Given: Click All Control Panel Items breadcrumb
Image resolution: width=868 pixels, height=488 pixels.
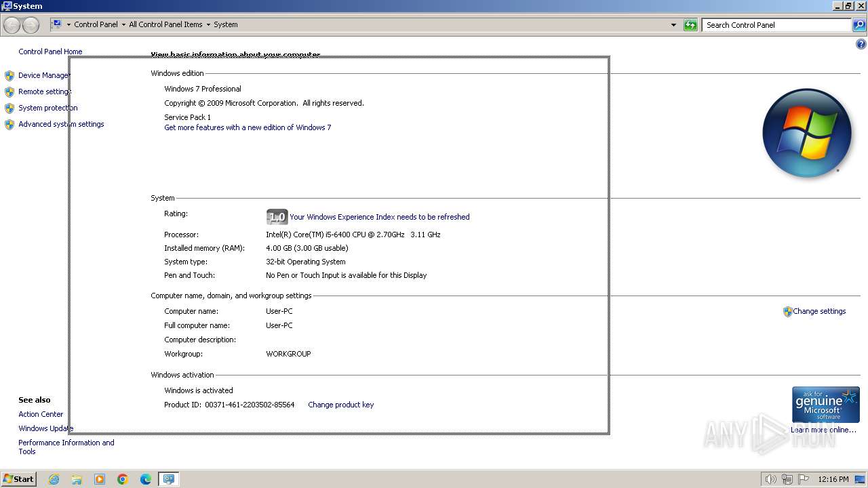Looking at the screenshot, I should coord(165,24).
